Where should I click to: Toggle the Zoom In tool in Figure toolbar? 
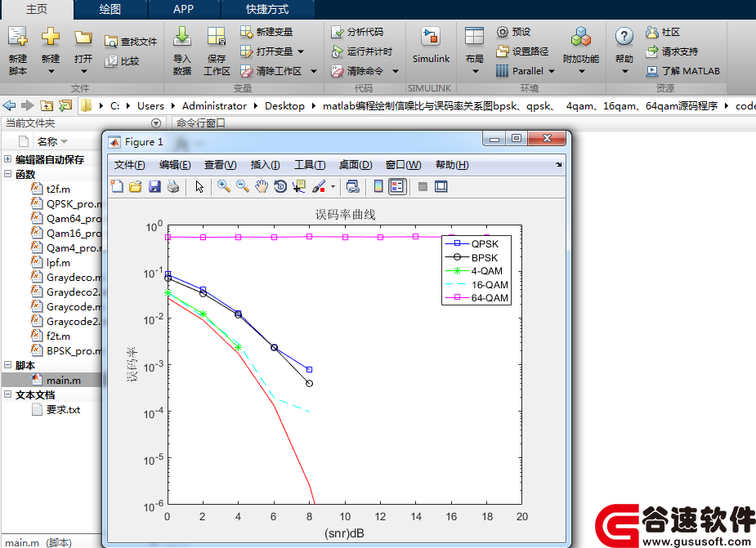coord(223,186)
